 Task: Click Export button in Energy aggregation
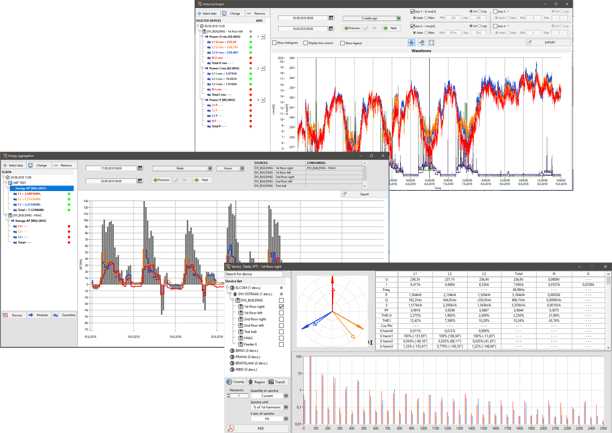point(361,194)
